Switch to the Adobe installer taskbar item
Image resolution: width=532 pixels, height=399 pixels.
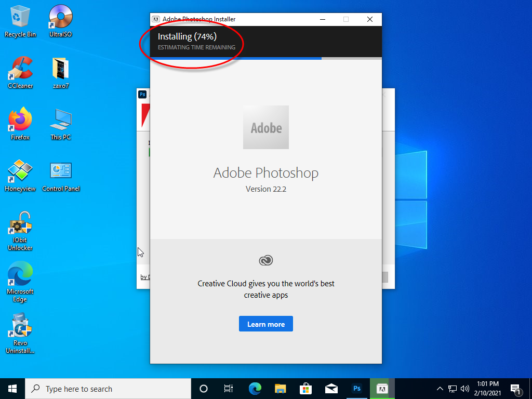click(x=382, y=389)
